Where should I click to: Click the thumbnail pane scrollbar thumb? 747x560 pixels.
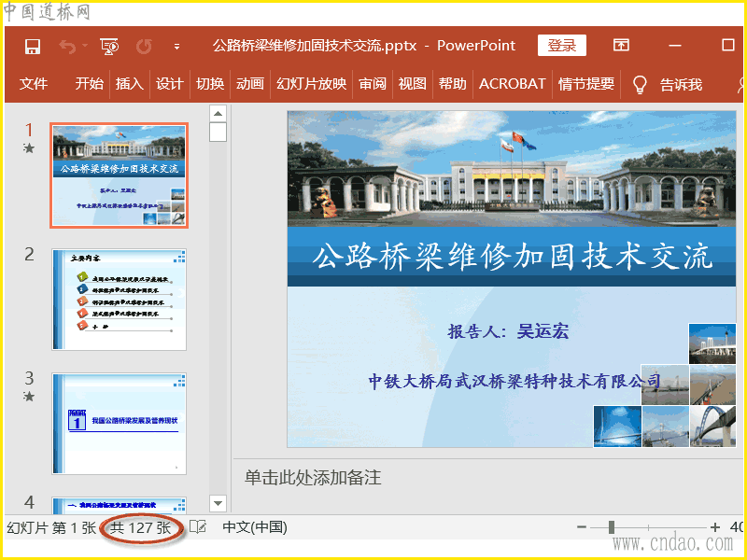click(218, 132)
